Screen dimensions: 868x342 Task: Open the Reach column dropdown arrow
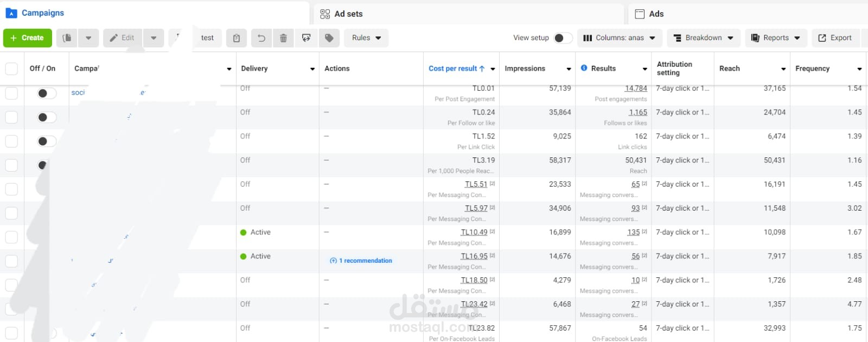783,69
